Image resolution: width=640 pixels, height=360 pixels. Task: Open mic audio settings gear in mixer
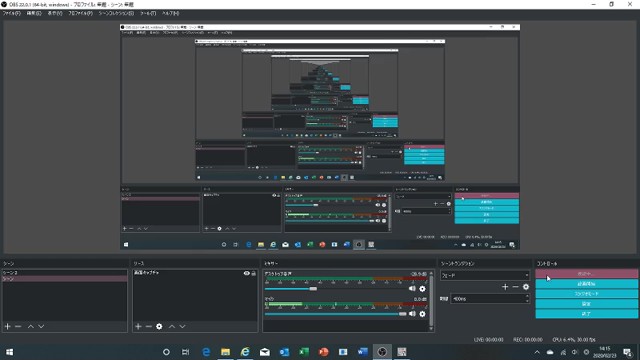422,314
